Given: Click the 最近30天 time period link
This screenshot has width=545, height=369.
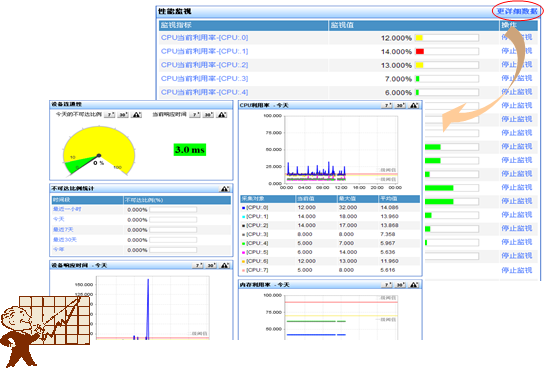Looking at the screenshot, I should [x=65, y=239].
